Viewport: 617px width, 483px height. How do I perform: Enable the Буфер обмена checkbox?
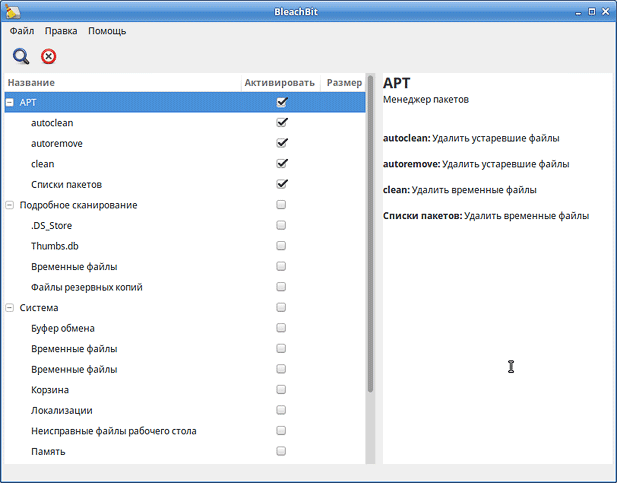281,328
